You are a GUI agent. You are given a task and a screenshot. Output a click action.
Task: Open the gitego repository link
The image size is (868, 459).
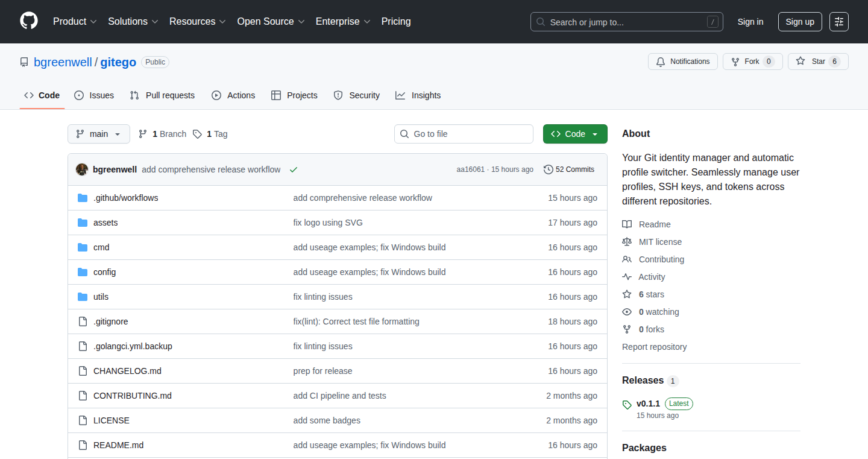point(118,62)
